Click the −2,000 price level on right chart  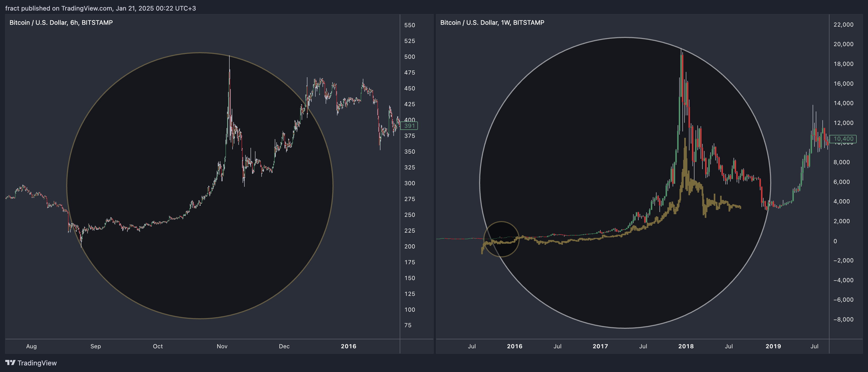[843, 261]
